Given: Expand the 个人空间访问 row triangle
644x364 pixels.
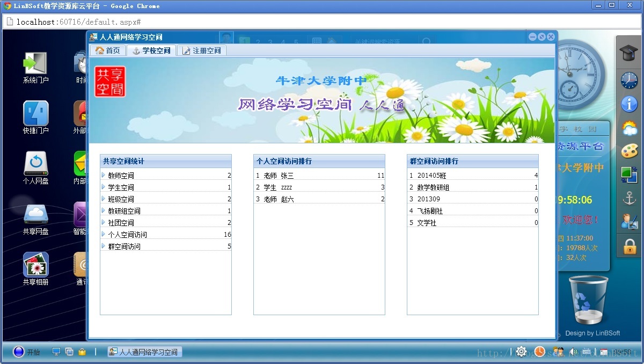Looking at the screenshot, I should coord(103,234).
